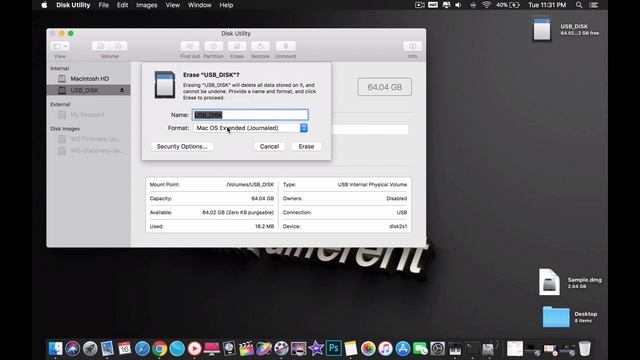Open the Disk Utility app menu
This screenshot has height=360, width=640.
tap(73, 5)
